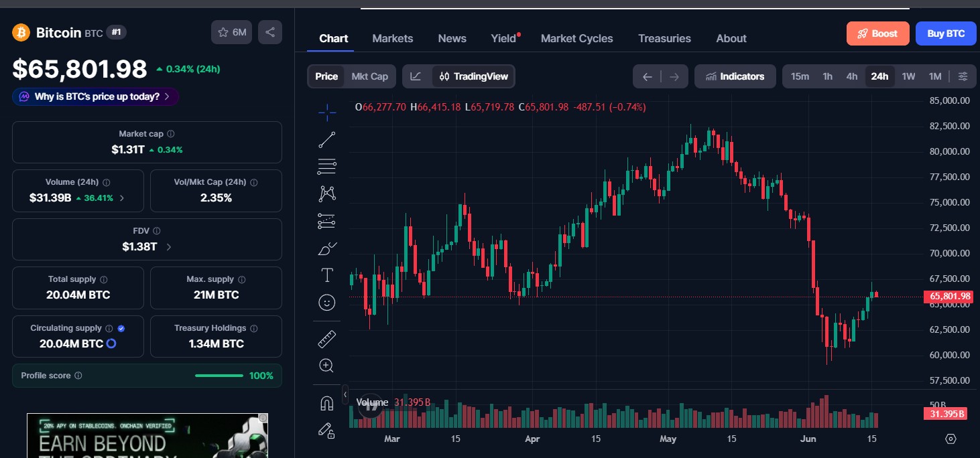Screen dimensions: 980x458
Task: Select the brush drawing tool
Action: coord(327,248)
